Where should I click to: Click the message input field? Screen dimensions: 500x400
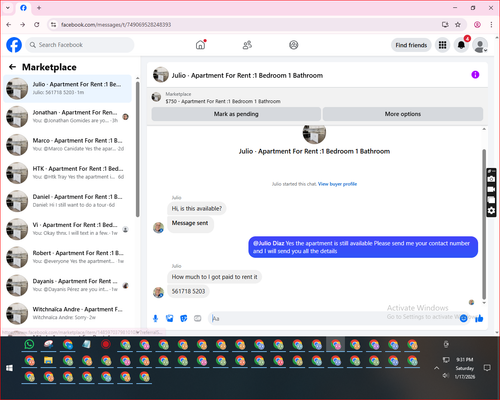pos(333,319)
